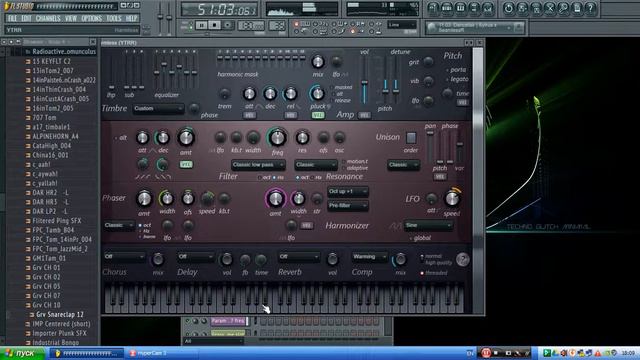Toggle the filter envelope VEL button
Screen dimensions: 640x360
click(186, 164)
